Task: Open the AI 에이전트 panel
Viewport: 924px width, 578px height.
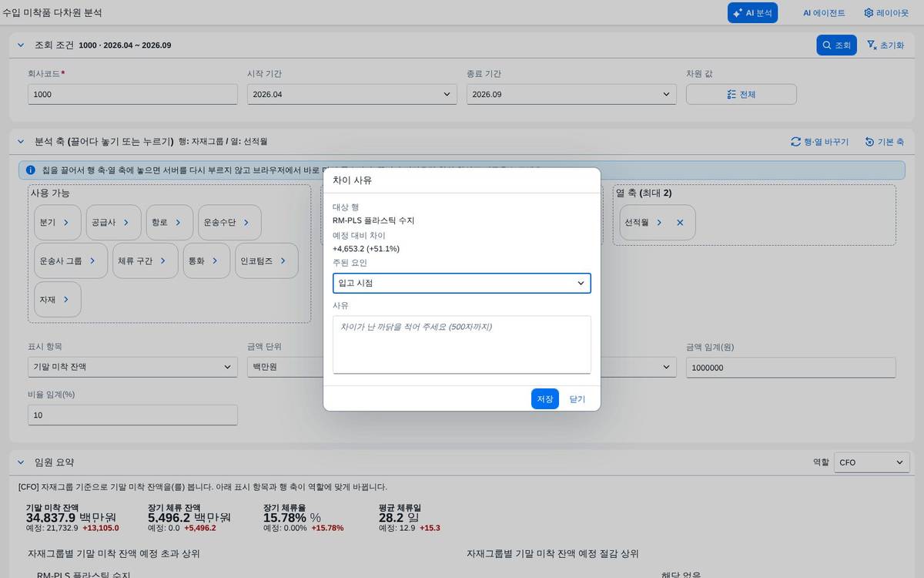Action: click(824, 12)
